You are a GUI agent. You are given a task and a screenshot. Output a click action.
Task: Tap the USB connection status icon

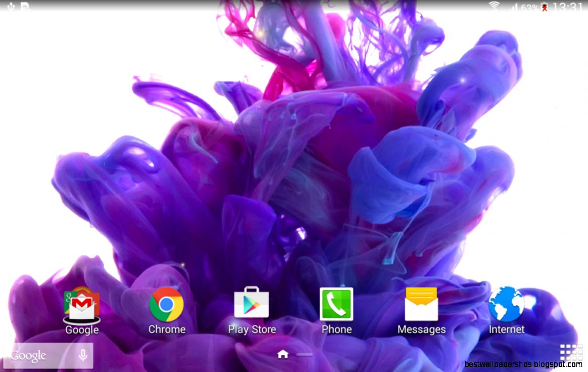point(11,6)
